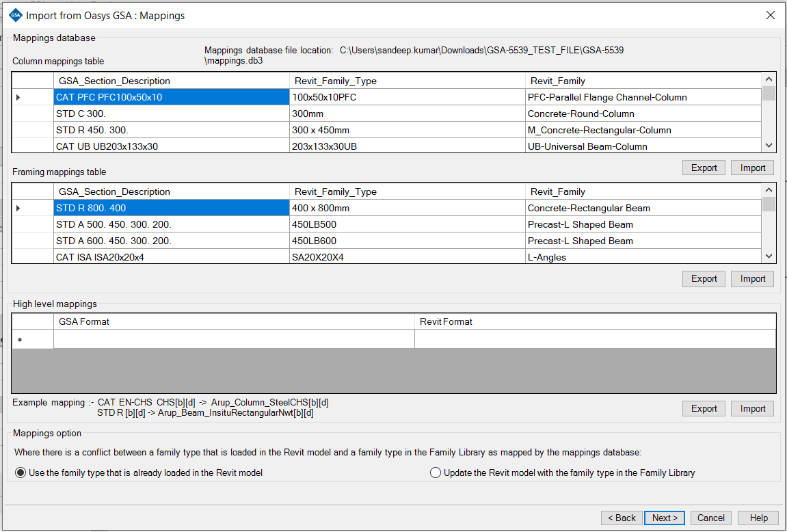The height and width of the screenshot is (532, 787).
Task: Click the empty GSA Format cell to enter a mapping
Action: click(x=232, y=339)
